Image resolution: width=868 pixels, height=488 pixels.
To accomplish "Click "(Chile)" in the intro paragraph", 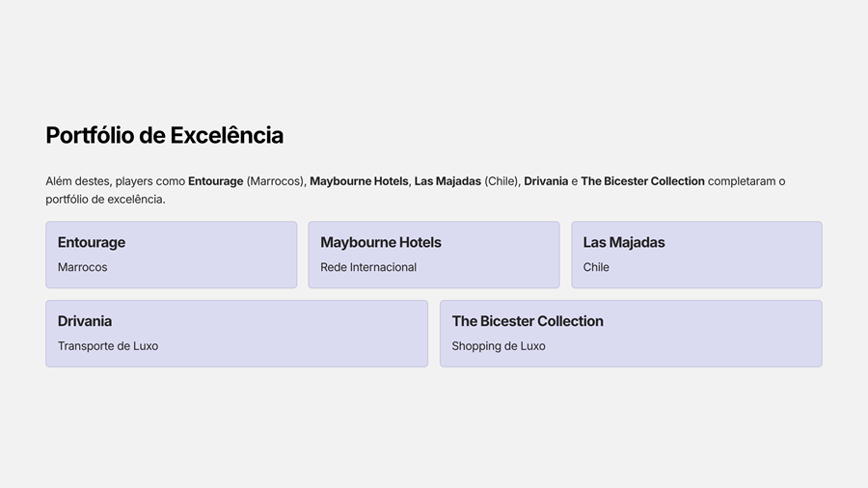I will (502, 181).
